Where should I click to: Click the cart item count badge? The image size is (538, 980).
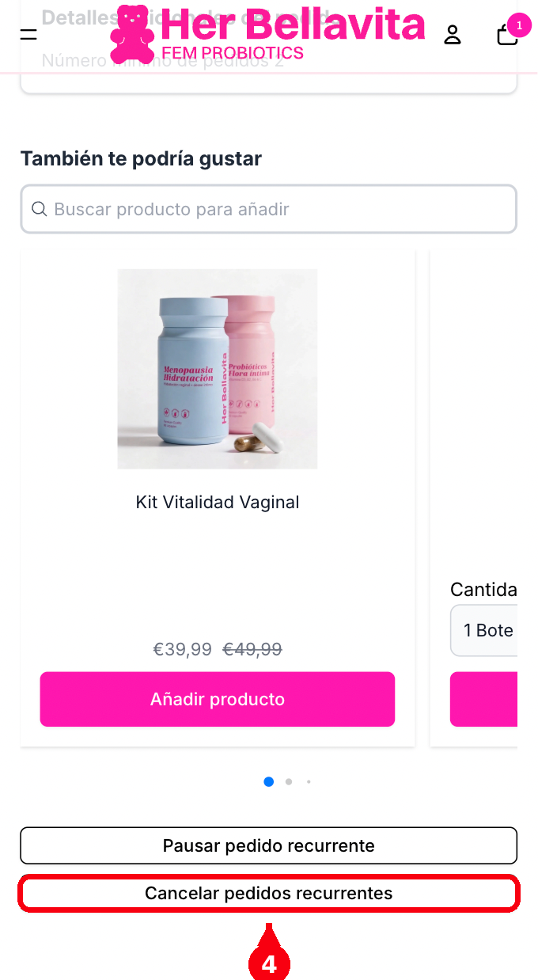[x=519, y=25]
